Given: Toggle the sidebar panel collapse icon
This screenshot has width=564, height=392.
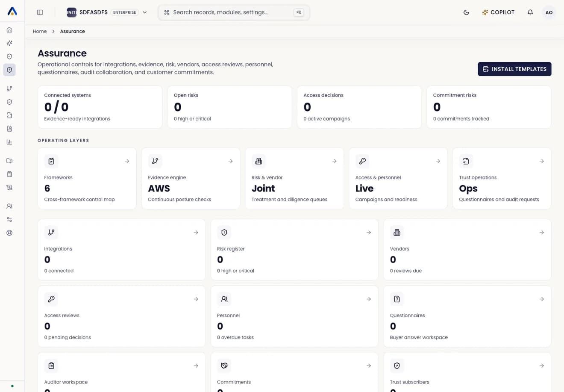Looking at the screenshot, I should [x=40, y=12].
